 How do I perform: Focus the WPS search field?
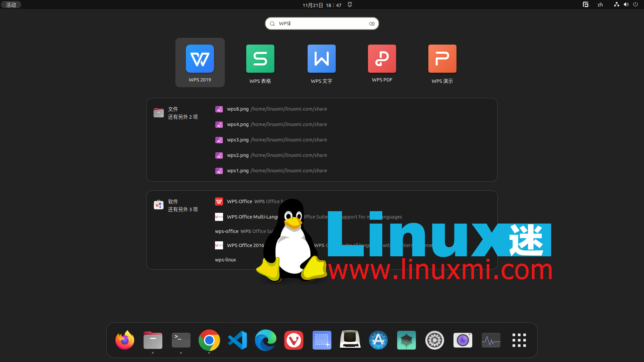[322, 23]
